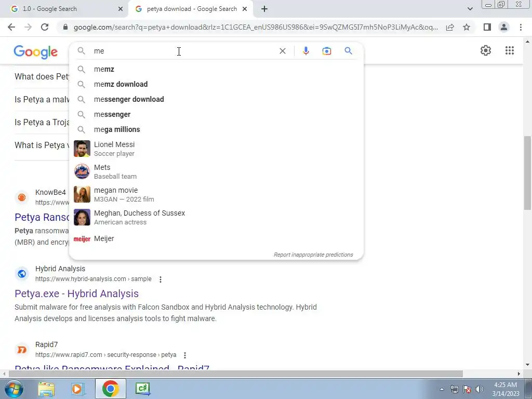The height and width of the screenshot is (399, 532).
Task: Click the Chrome back arrow
Action: [x=11, y=27]
